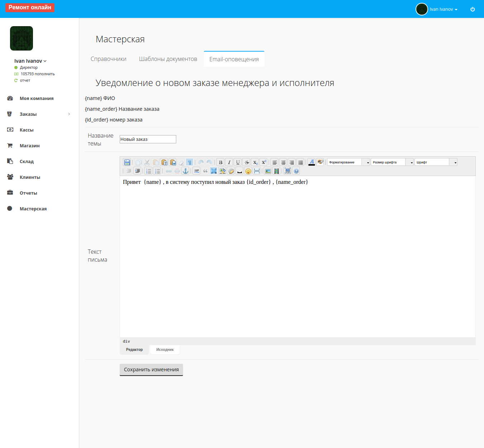Insert a page break

point(257,171)
